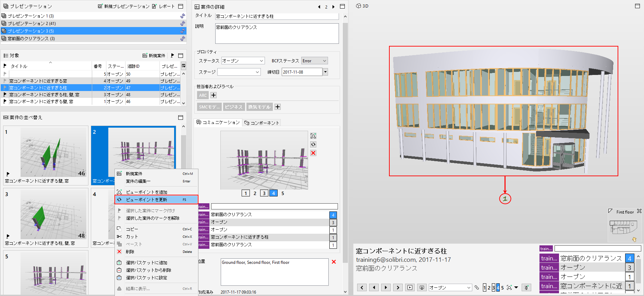Toggle the flag mark for row 48
The height and width of the screenshot is (296, 644).
click(x=5, y=94)
